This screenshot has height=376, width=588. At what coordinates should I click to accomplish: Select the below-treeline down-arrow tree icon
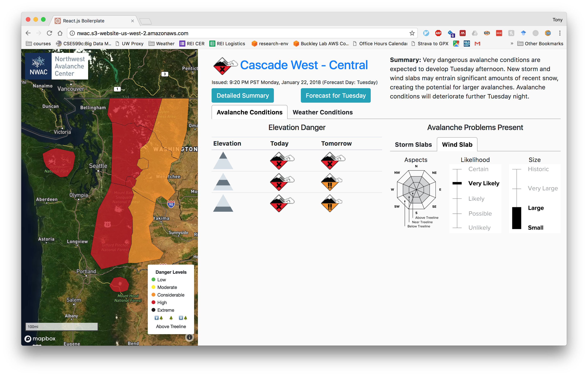tap(183, 318)
